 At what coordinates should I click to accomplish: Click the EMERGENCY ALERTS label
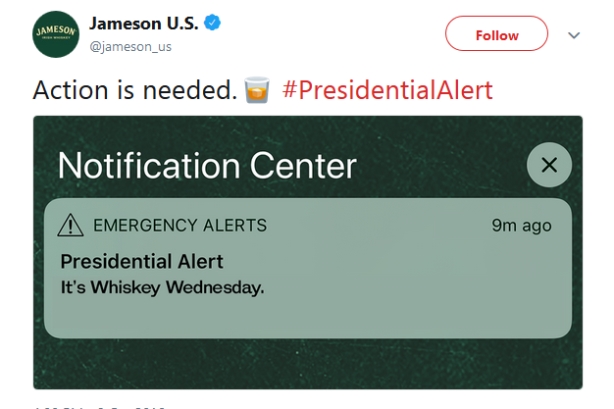pyautogui.click(x=180, y=225)
